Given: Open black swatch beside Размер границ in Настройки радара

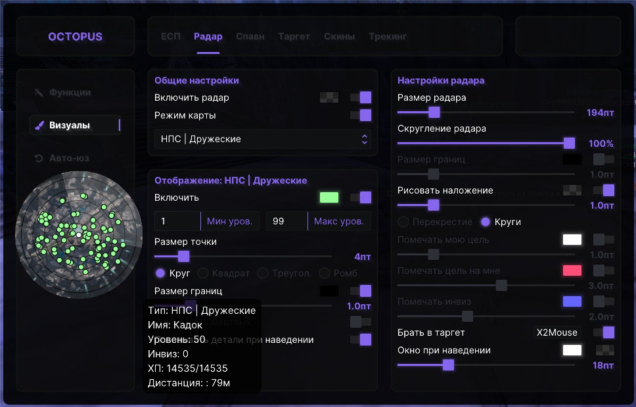Looking at the screenshot, I should (572, 159).
